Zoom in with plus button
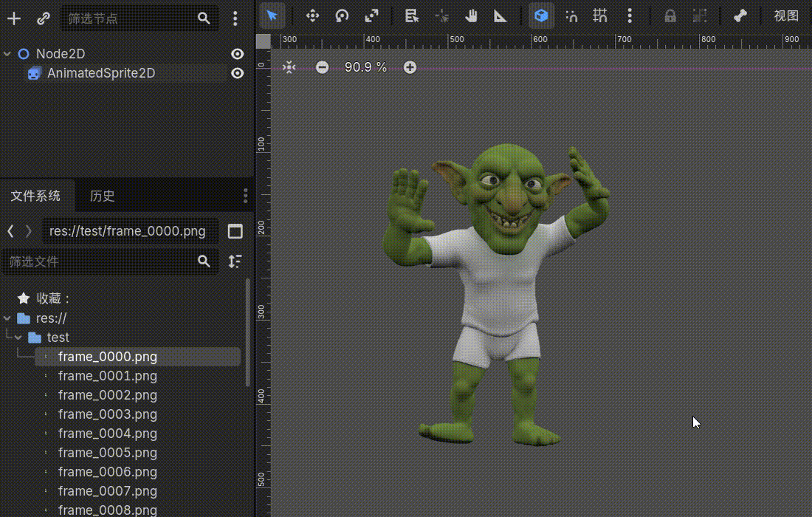The height and width of the screenshot is (517, 812). tap(410, 67)
